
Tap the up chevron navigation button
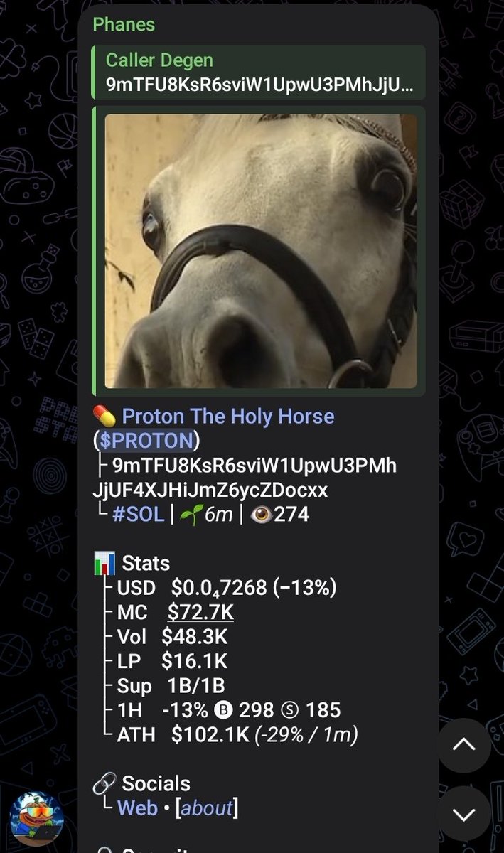coord(463,746)
